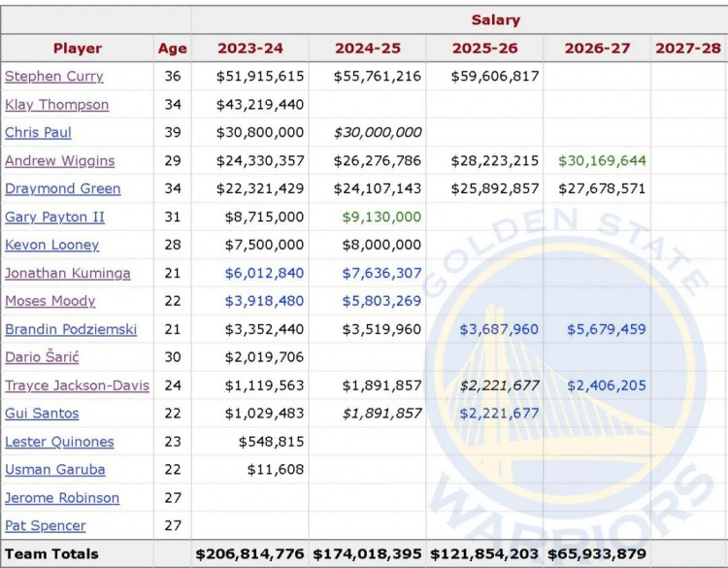The width and height of the screenshot is (728, 568).
Task: Open Chris Paul's player link
Action: pos(39,132)
